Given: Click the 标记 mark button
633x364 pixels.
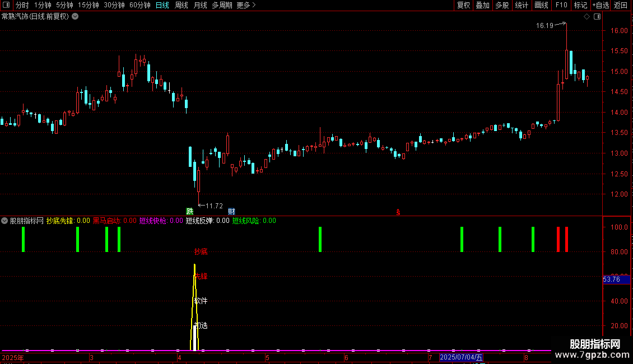Looking at the screenshot, I should (x=580, y=5).
